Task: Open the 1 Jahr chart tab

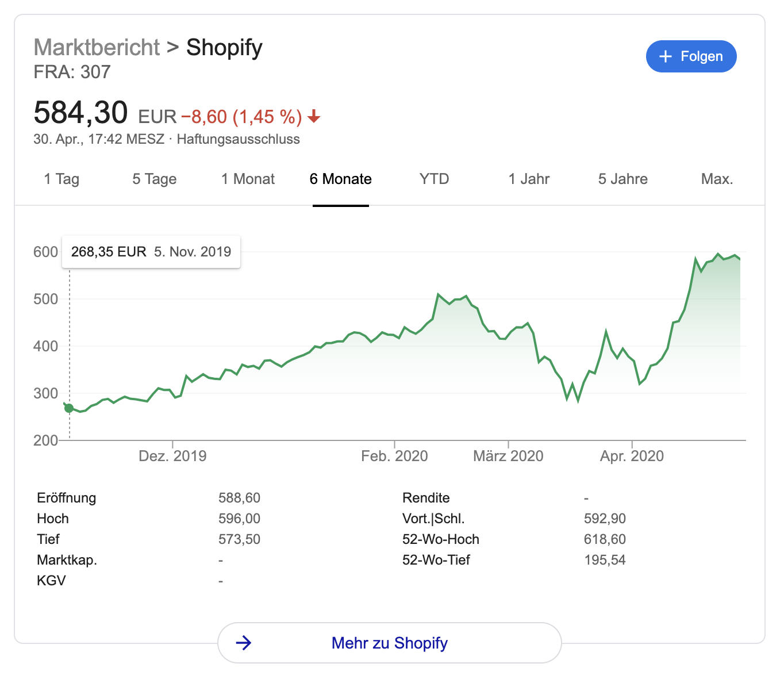Action: tap(529, 179)
